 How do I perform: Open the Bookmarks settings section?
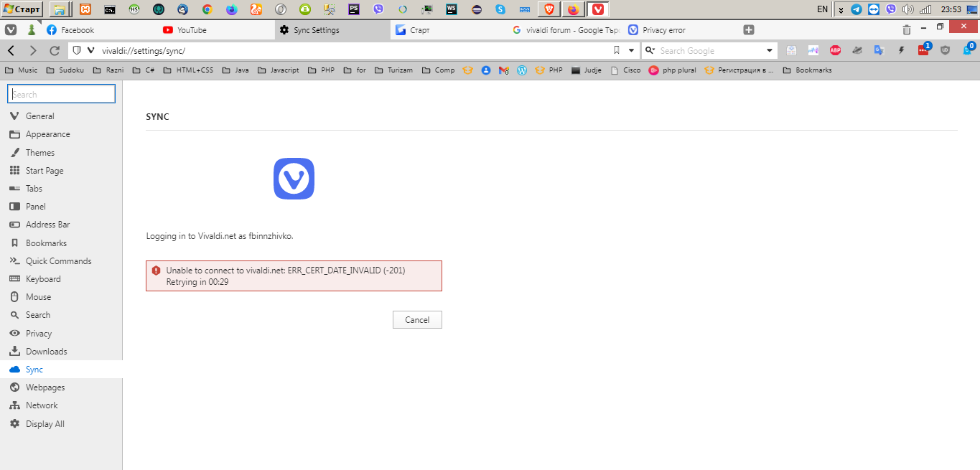point(61,243)
